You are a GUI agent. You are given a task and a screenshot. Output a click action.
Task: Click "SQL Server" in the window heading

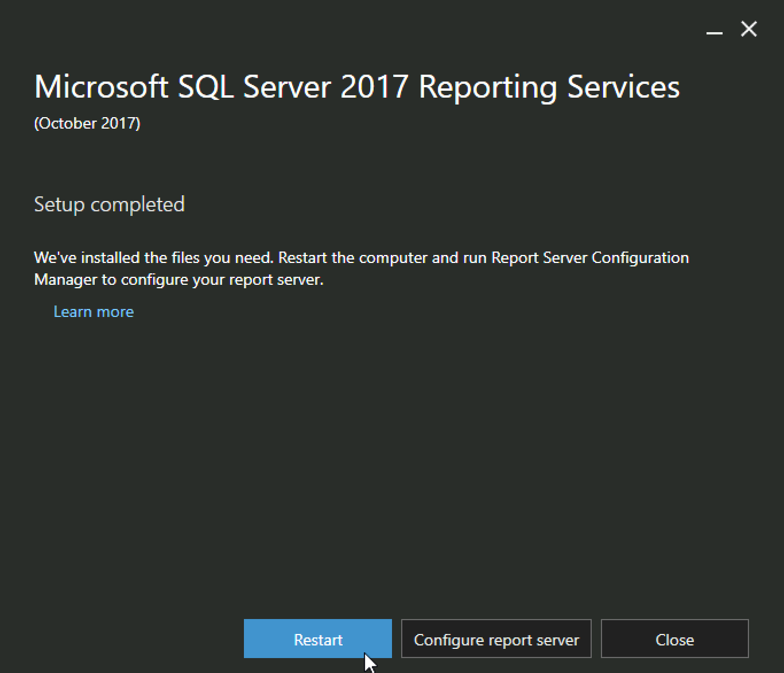[x=255, y=87]
